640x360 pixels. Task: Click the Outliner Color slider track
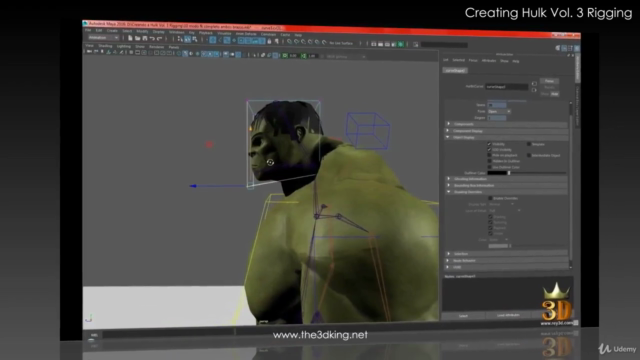537,173
